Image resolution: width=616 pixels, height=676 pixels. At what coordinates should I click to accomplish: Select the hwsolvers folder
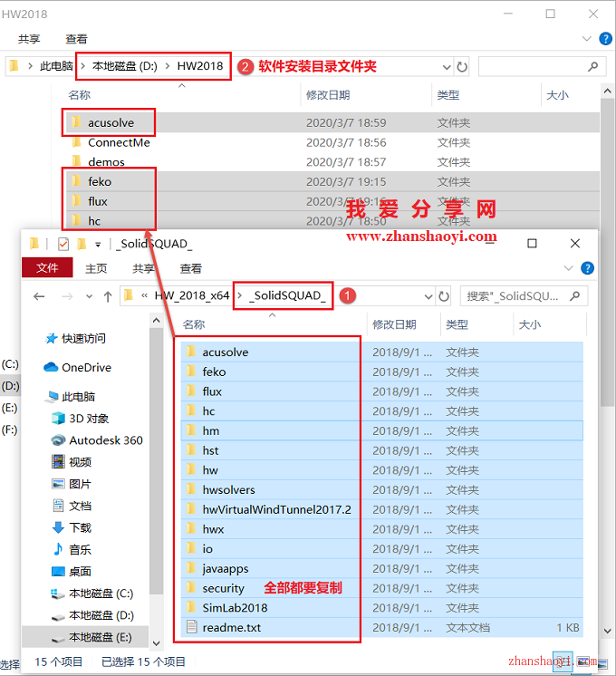pos(382,489)
